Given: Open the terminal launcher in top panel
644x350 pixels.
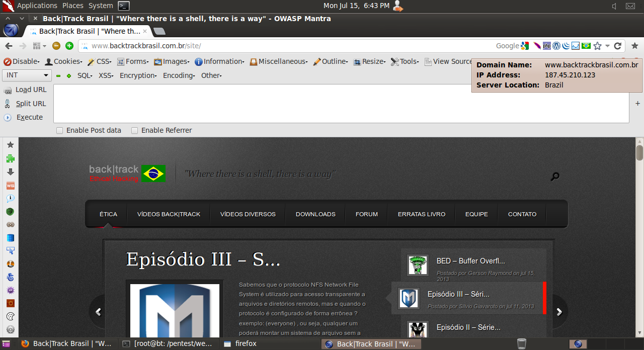Looking at the screenshot, I should pyautogui.click(x=124, y=6).
